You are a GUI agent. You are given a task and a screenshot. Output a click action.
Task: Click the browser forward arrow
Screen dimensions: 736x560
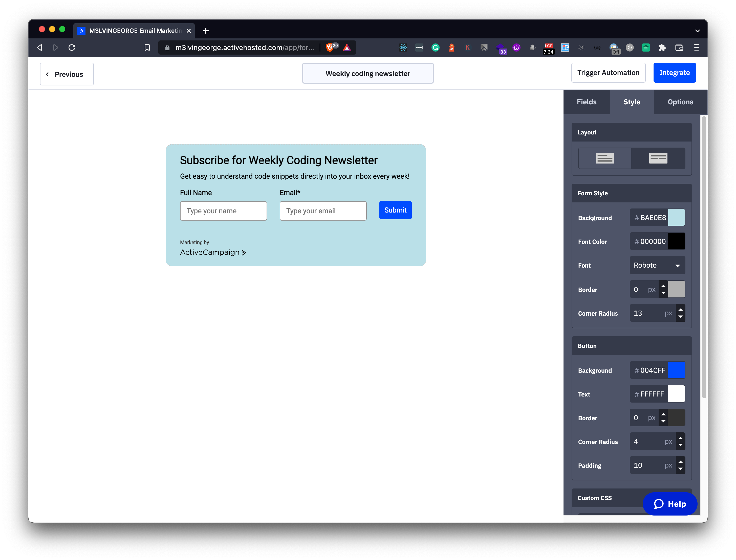(x=56, y=48)
